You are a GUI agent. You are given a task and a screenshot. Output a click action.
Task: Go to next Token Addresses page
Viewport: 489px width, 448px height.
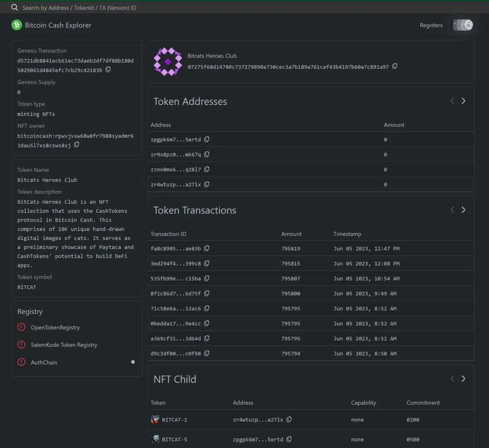click(x=463, y=101)
